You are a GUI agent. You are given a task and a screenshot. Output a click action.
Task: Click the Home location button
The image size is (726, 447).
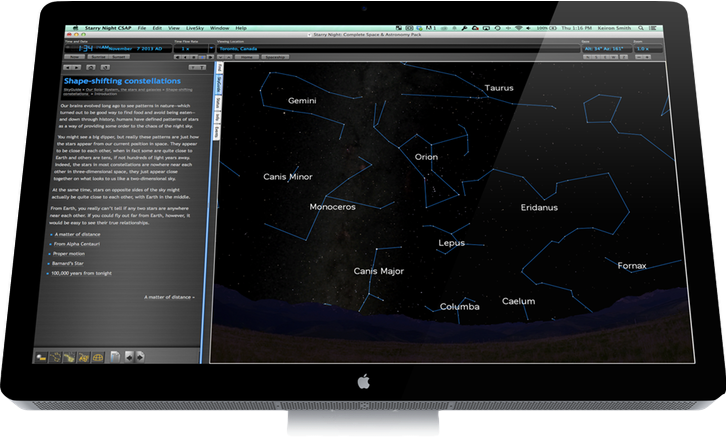pyautogui.click(x=247, y=57)
